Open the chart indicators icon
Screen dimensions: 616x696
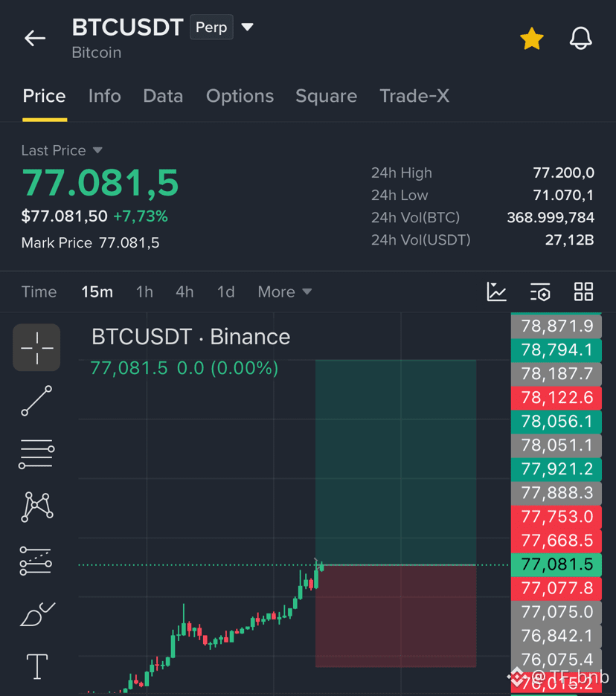point(496,291)
